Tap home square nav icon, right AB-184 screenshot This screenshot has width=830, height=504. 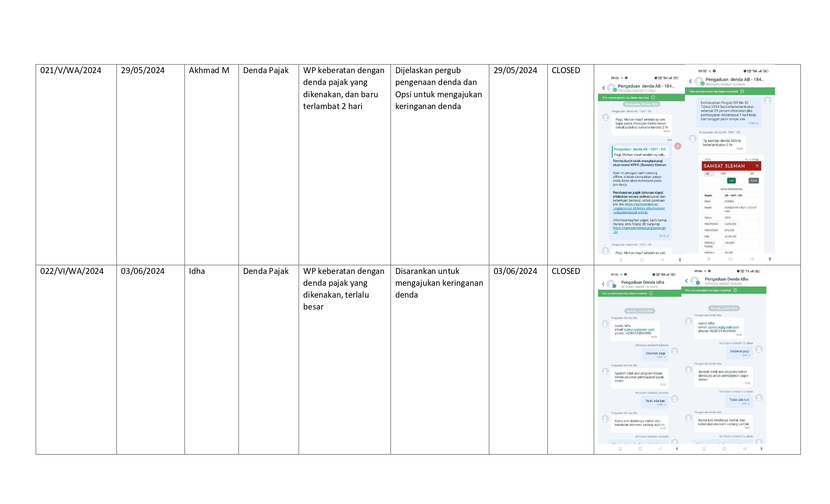730,259
